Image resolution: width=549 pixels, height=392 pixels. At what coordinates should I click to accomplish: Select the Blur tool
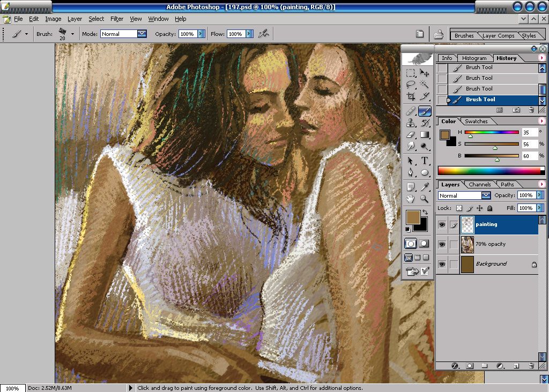click(411, 146)
